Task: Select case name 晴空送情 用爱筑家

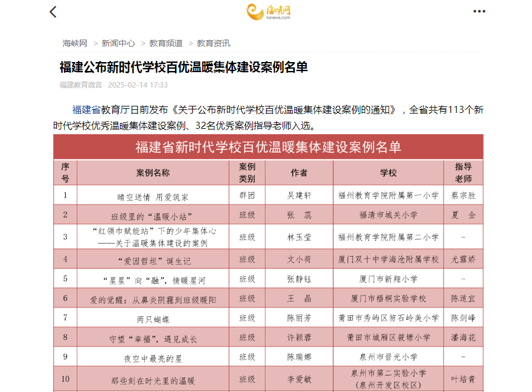Action: [x=153, y=195]
